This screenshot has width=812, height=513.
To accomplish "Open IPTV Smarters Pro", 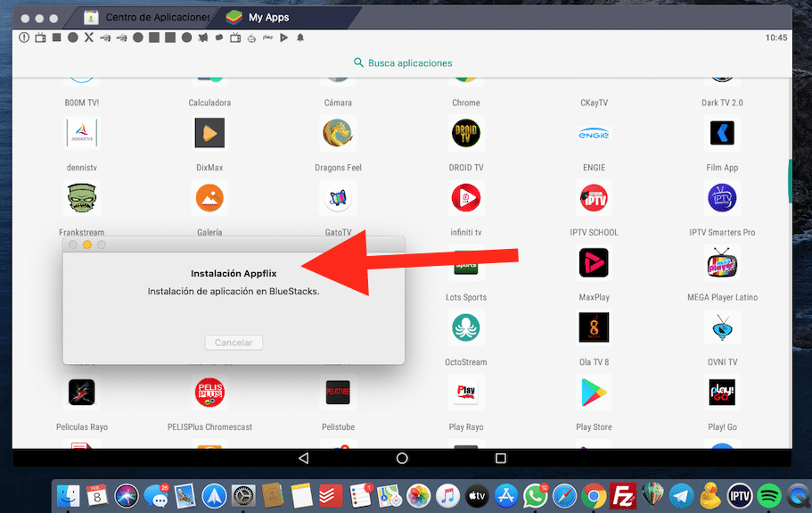I will pyautogui.click(x=722, y=198).
